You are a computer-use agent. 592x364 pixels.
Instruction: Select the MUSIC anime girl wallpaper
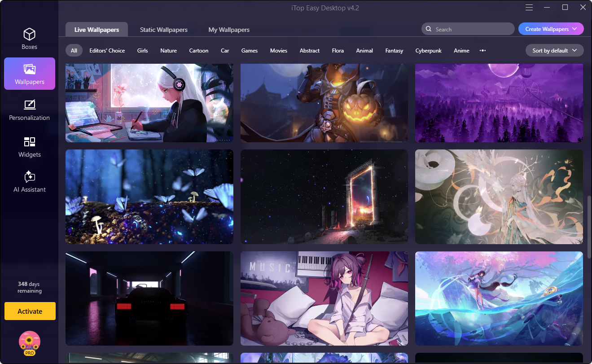tap(324, 298)
